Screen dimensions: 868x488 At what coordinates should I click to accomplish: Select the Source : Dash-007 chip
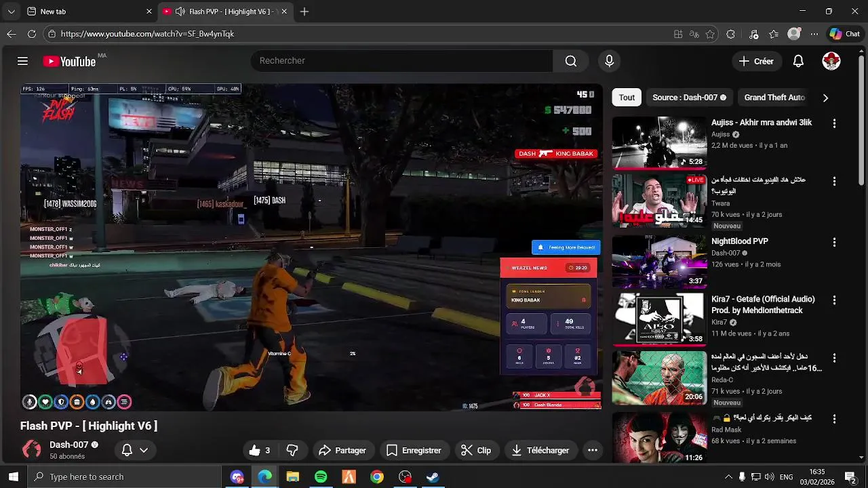[688, 98]
